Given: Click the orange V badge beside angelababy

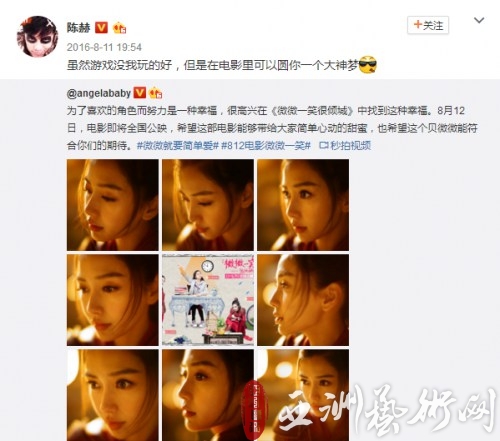Looking at the screenshot, I should pyautogui.click(x=140, y=93).
